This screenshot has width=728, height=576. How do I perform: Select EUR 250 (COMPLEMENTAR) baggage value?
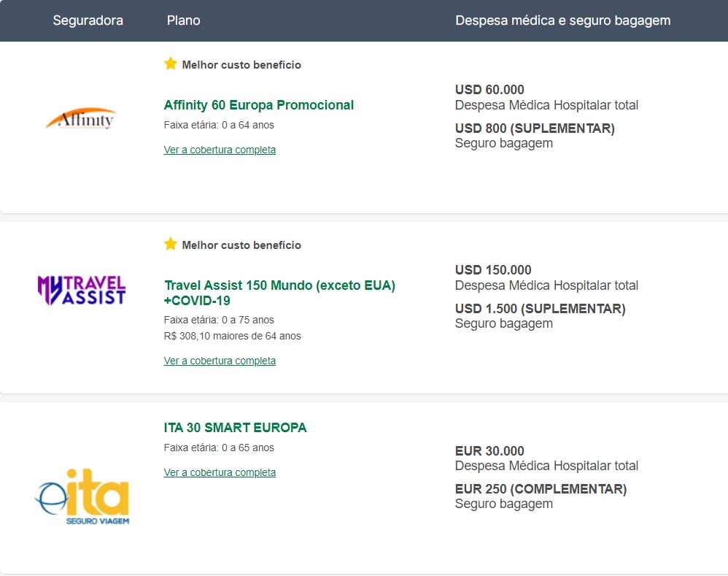tap(541, 488)
